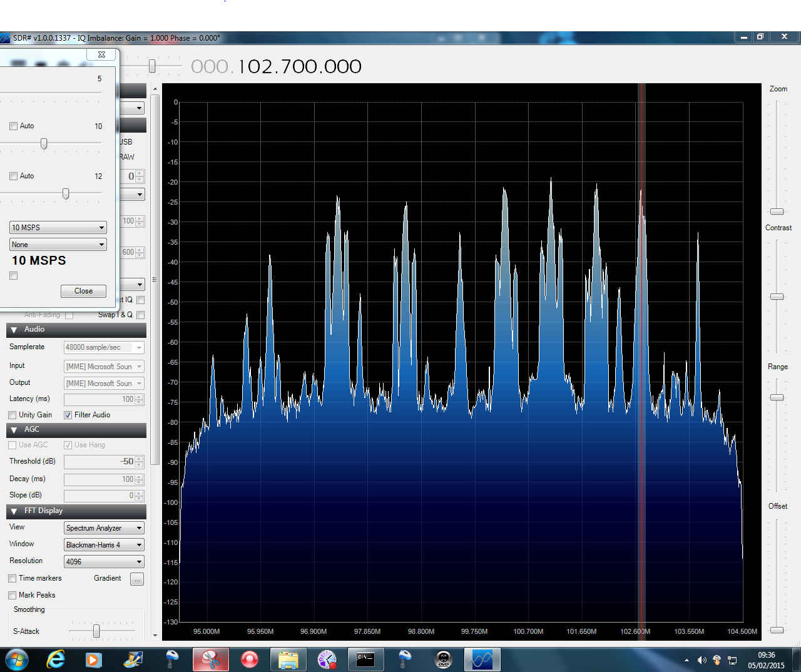
Task: Open the Gradient editor ellipsis button
Action: [x=137, y=579]
